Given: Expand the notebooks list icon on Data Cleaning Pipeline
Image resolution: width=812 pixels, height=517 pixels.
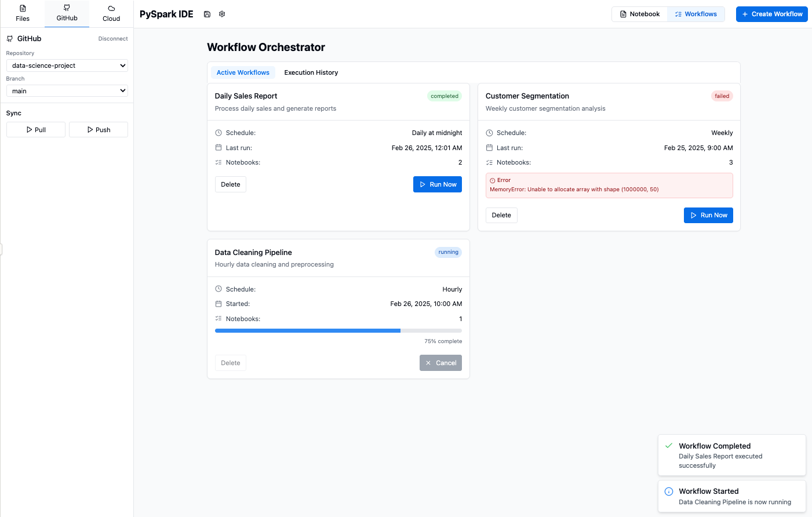Looking at the screenshot, I should [219, 318].
